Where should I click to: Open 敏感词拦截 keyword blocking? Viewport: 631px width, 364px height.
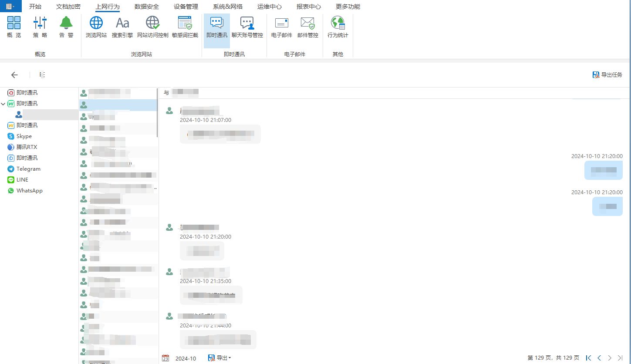tap(185, 27)
